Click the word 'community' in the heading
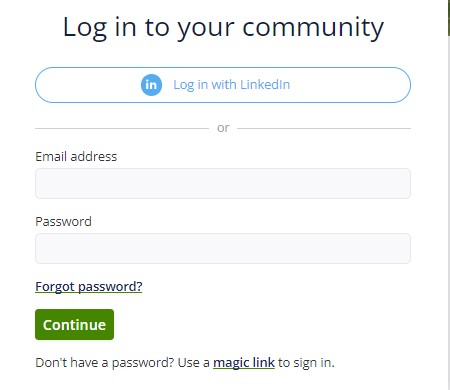Viewport: 450px width, 390px height. [313, 28]
